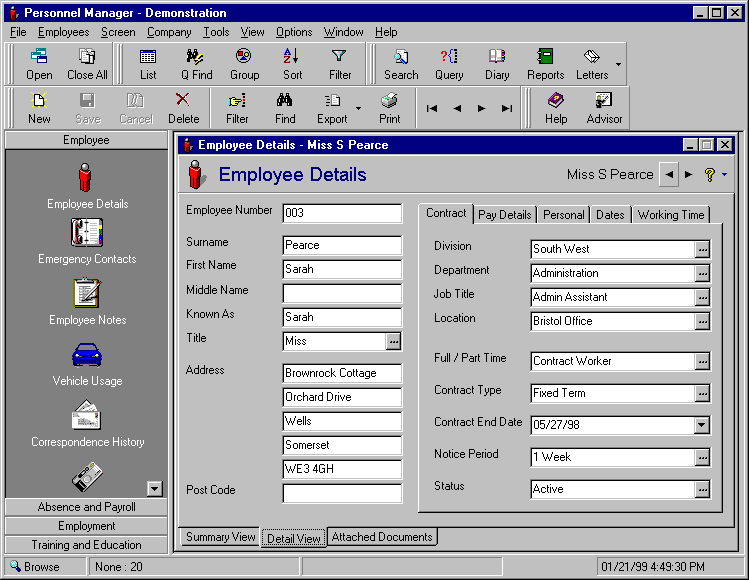Open the Help book icon
Screen dimensions: 749x580
click(556, 108)
